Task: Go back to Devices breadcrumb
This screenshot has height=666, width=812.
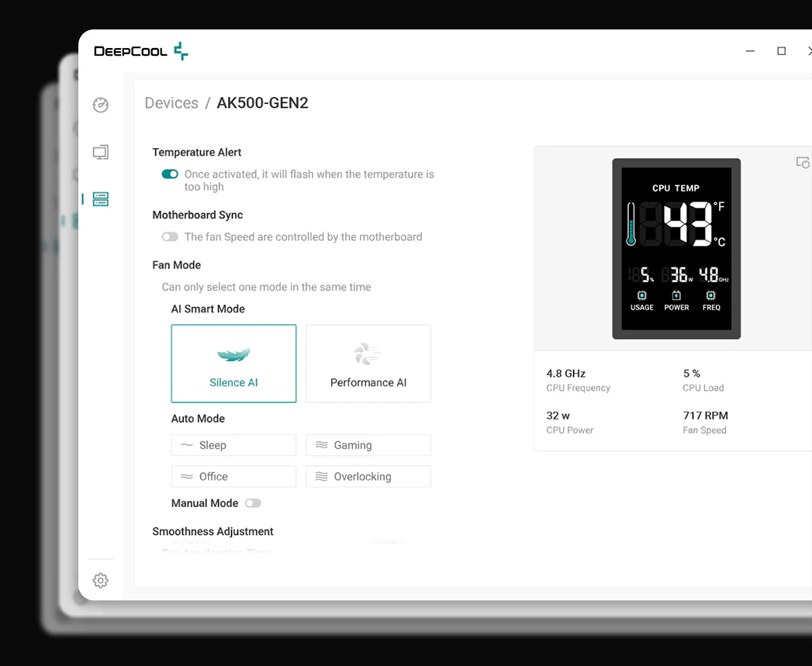Action: tap(171, 103)
